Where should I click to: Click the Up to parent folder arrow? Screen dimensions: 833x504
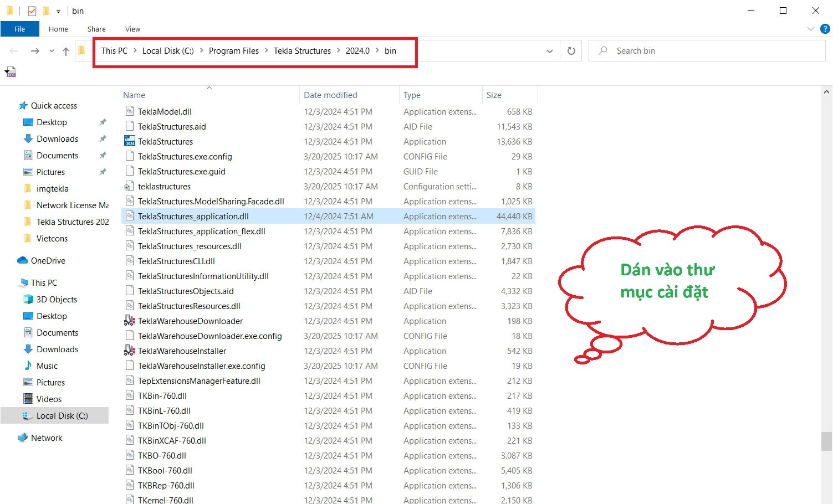(66, 51)
